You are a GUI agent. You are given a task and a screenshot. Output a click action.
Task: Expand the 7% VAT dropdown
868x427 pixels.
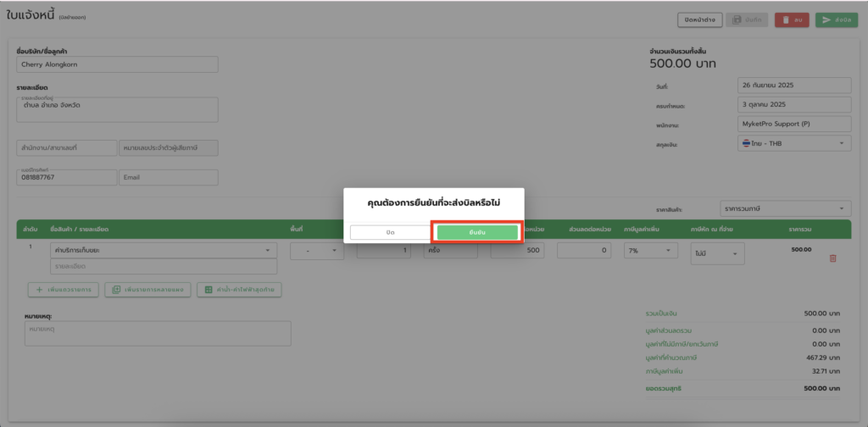(x=650, y=251)
